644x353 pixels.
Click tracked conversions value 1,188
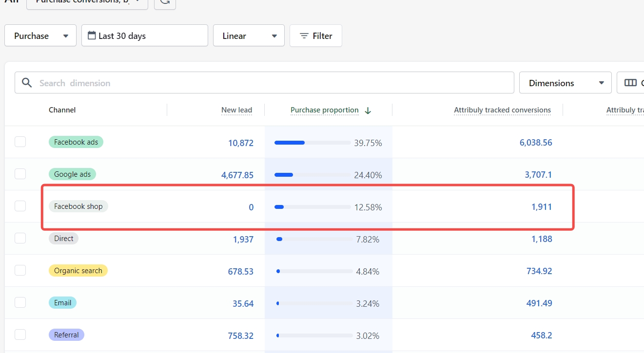(x=542, y=239)
